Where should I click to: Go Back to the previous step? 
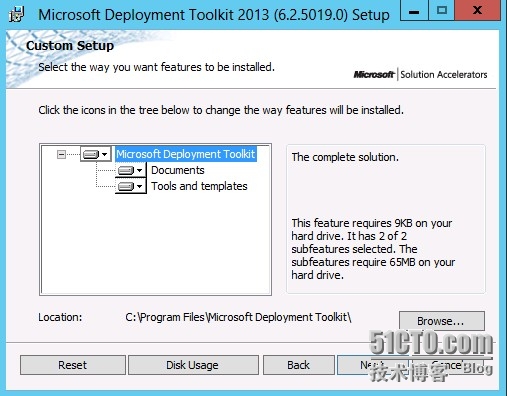click(299, 365)
